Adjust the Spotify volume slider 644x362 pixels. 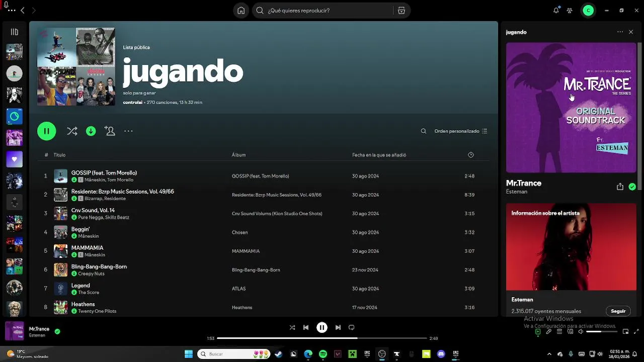pos(601,332)
